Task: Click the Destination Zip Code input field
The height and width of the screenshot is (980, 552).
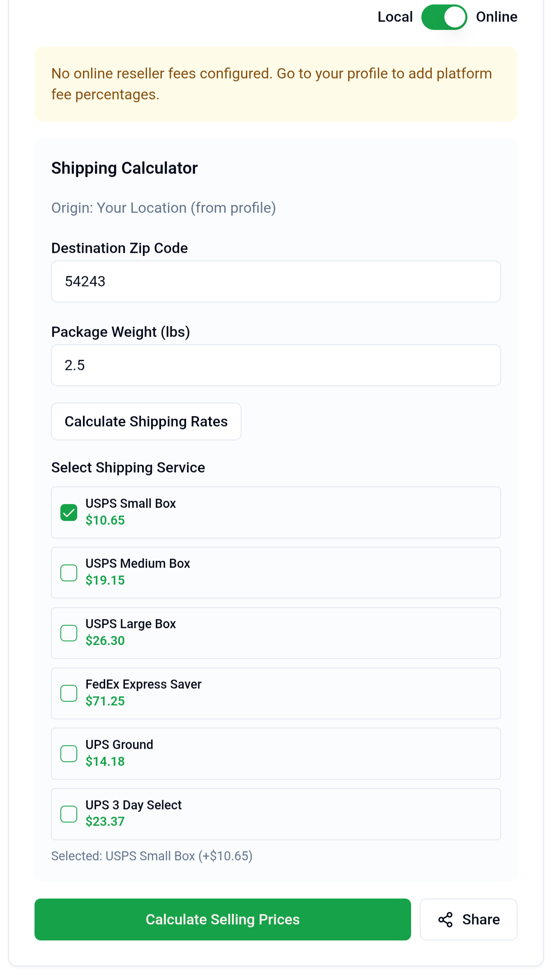Action: click(x=276, y=281)
